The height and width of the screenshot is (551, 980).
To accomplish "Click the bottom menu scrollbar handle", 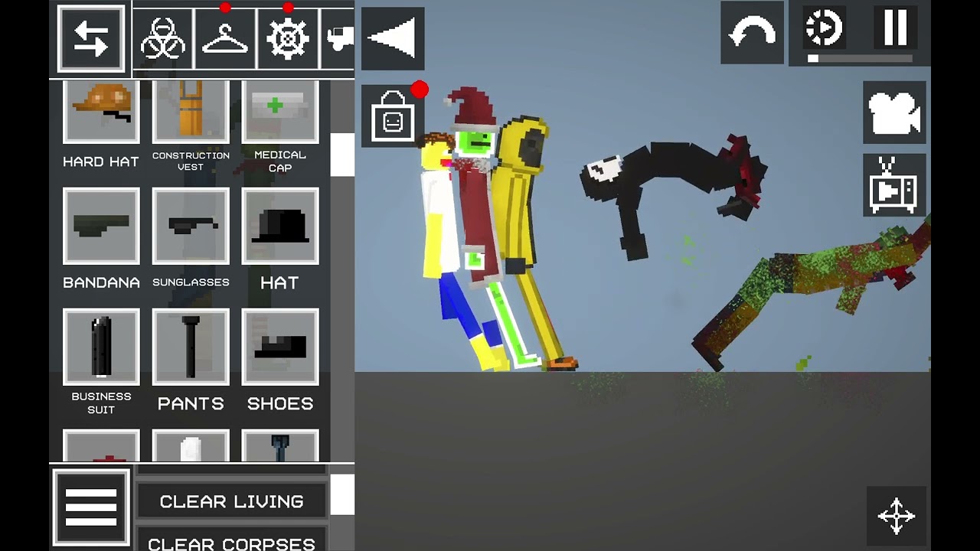I will 342,494.
